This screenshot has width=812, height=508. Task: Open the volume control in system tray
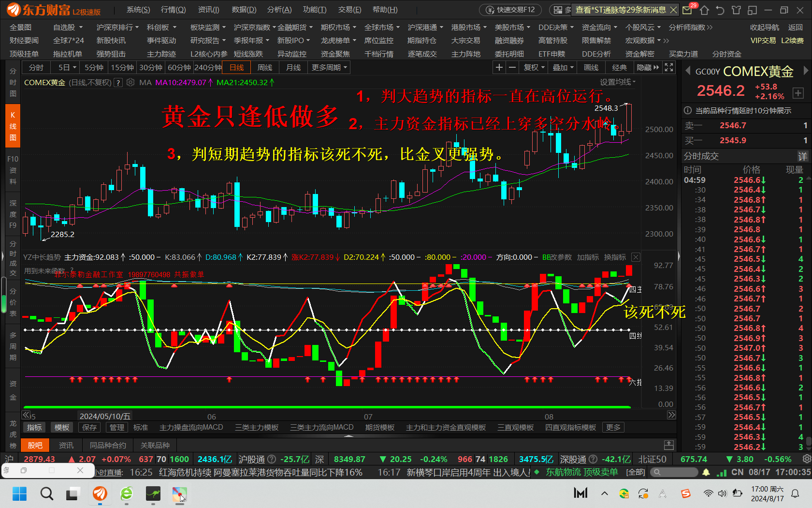[722, 493]
